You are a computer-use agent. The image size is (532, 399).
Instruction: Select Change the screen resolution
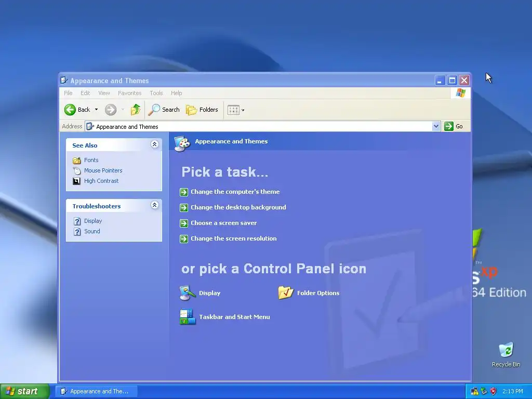(233, 238)
